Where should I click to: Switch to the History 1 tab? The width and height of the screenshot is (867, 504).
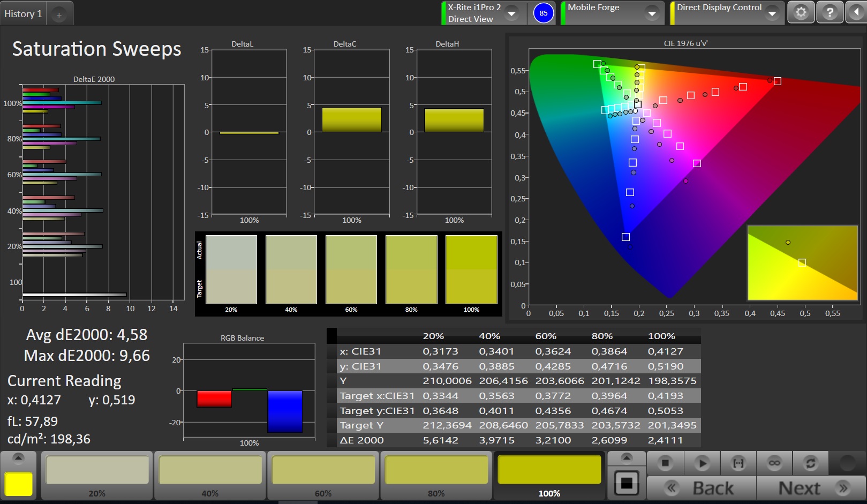pyautogui.click(x=23, y=14)
